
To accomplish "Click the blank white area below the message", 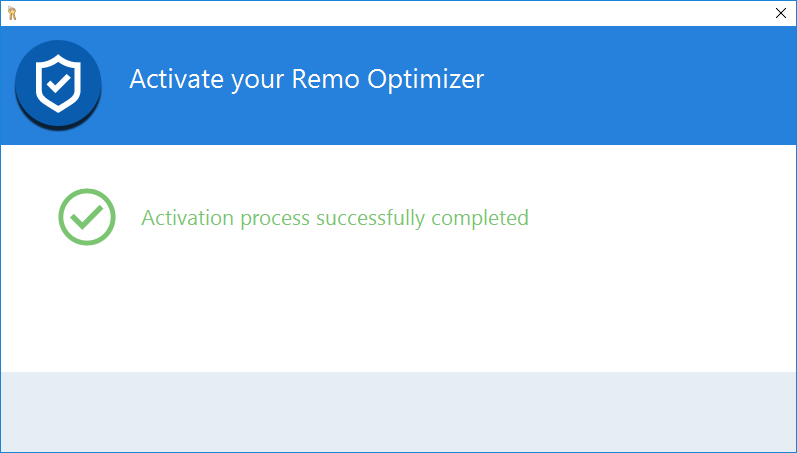I will (398, 310).
